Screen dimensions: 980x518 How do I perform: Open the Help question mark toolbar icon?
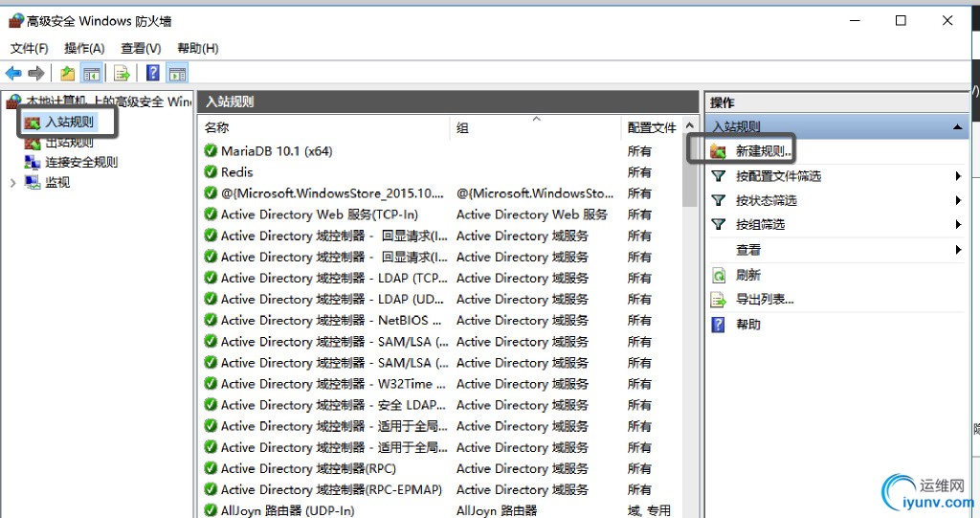coord(152,73)
